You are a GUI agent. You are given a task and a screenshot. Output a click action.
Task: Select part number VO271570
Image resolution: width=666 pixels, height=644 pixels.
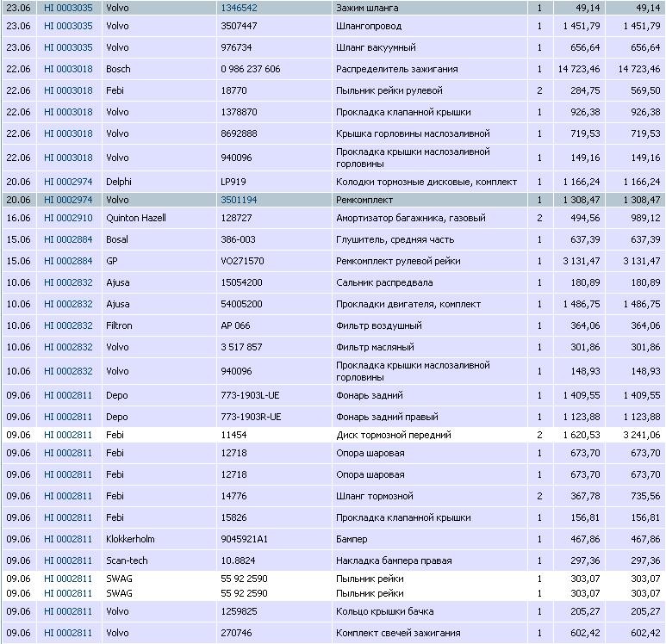[242, 261]
